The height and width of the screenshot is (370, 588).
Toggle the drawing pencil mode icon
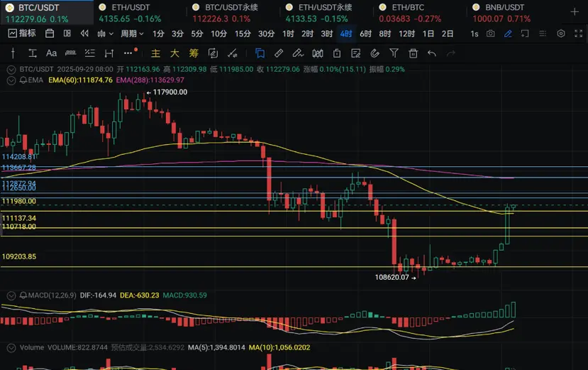(508, 34)
